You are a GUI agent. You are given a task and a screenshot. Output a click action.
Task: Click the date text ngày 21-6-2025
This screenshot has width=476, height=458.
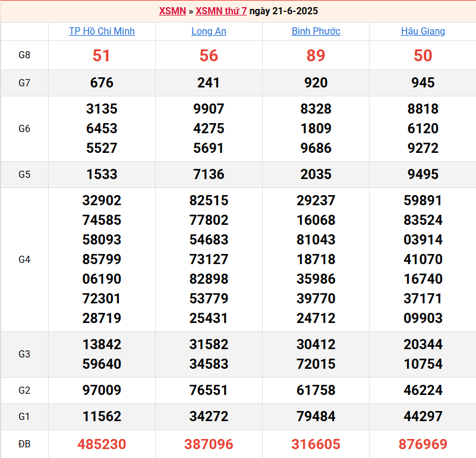click(283, 11)
